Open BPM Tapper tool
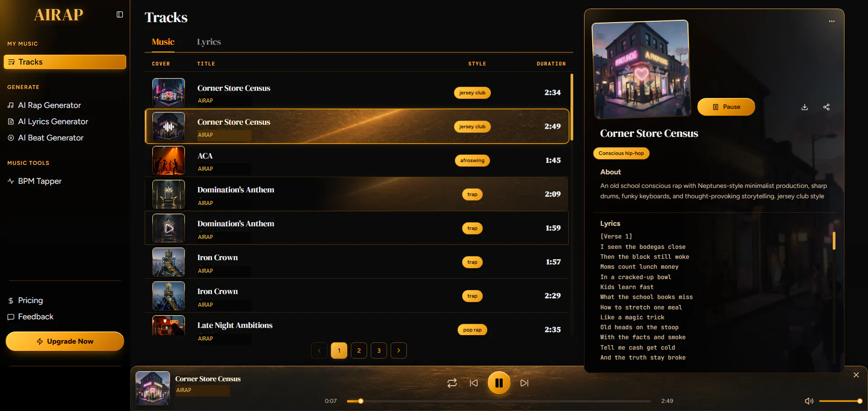This screenshot has width=868, height=411. point(35,181)
